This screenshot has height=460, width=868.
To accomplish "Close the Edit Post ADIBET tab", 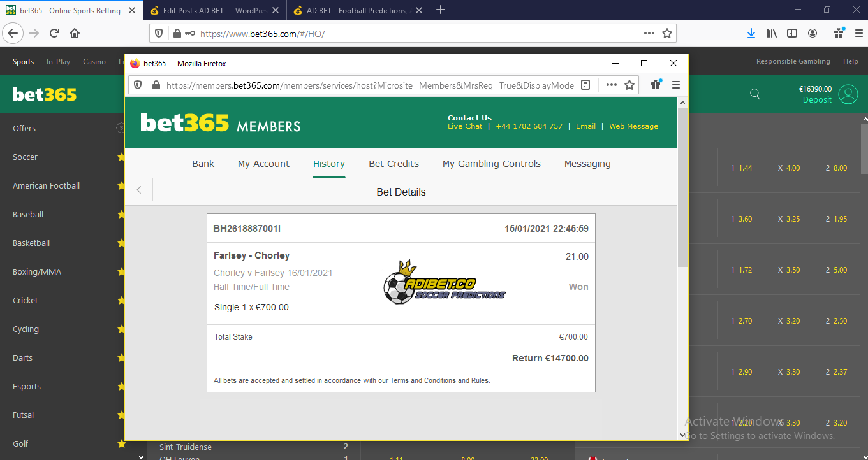I will (276, 11).
